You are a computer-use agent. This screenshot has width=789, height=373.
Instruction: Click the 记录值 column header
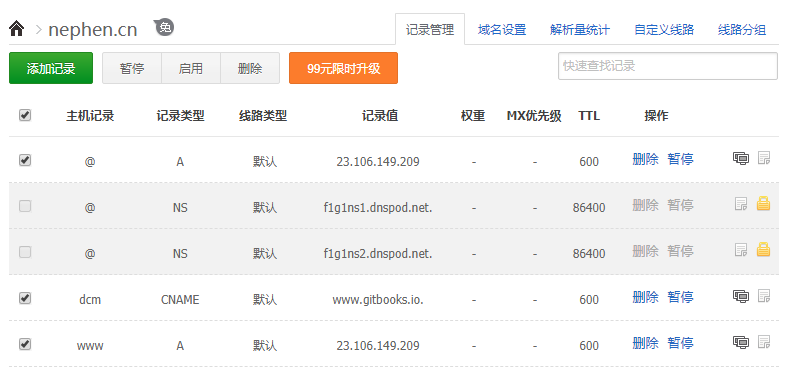pos(380,116)
